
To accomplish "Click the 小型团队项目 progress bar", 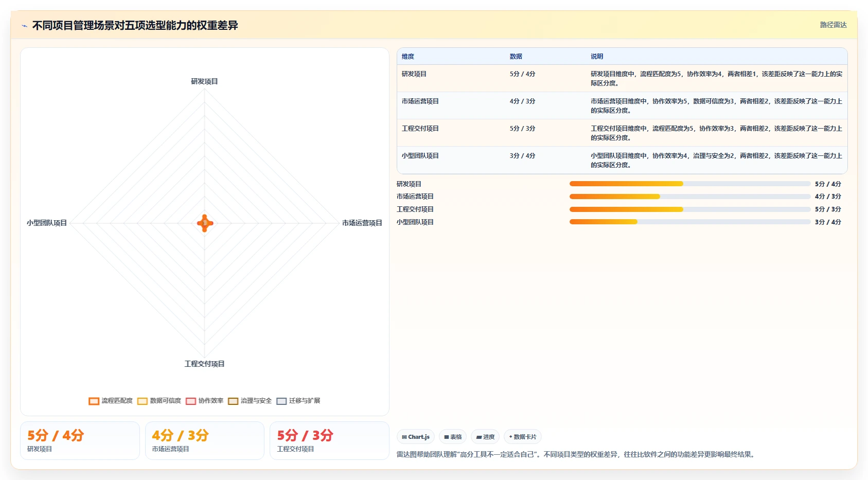I will click(690, 222).
